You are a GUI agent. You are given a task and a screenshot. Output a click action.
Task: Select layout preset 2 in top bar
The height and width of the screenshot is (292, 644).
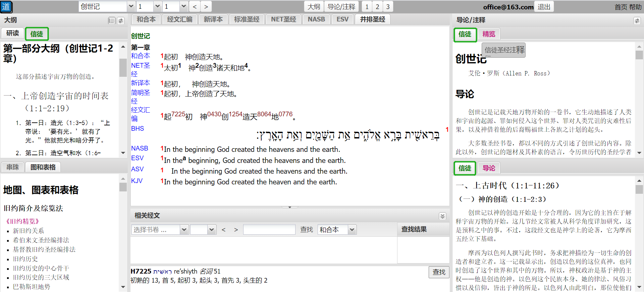[x=377, y=7]
